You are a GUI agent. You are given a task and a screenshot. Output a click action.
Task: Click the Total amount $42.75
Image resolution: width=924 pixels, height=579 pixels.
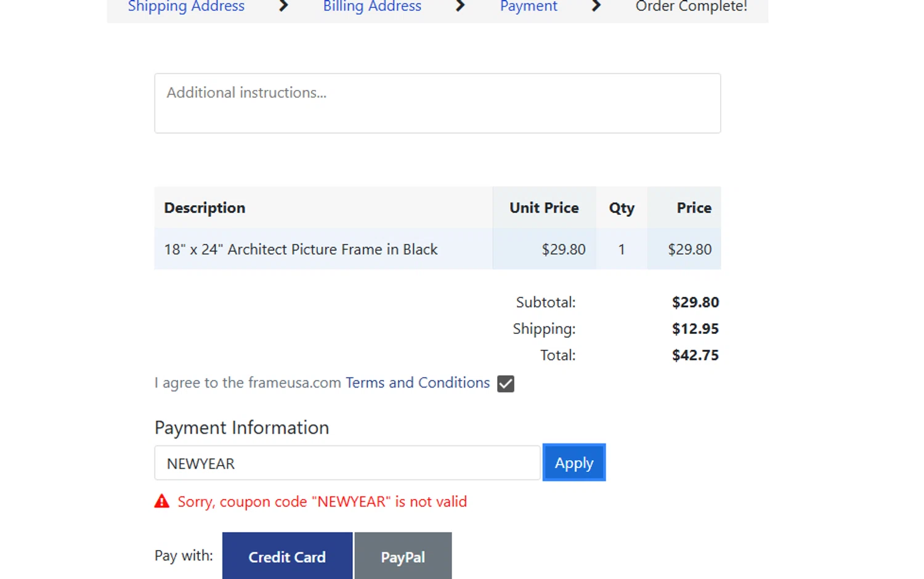(695, 355)
